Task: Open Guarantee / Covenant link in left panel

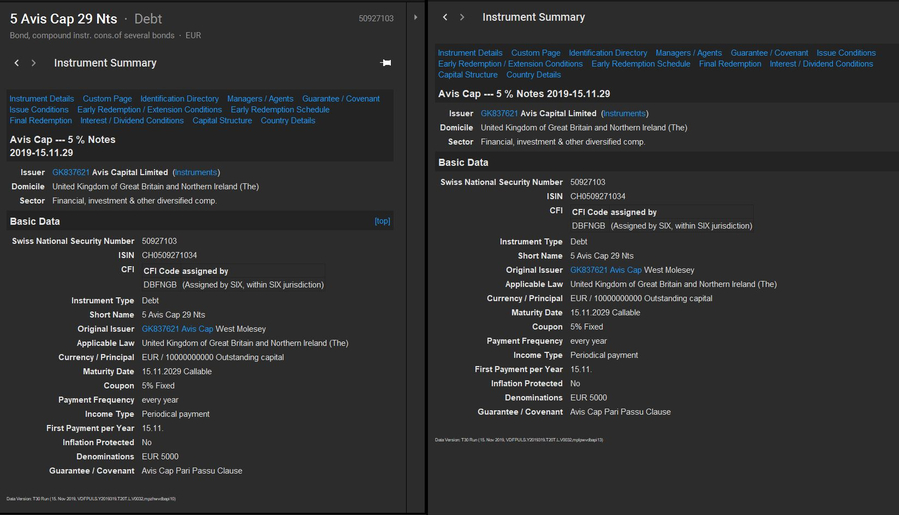Action: tap(341, 99)
